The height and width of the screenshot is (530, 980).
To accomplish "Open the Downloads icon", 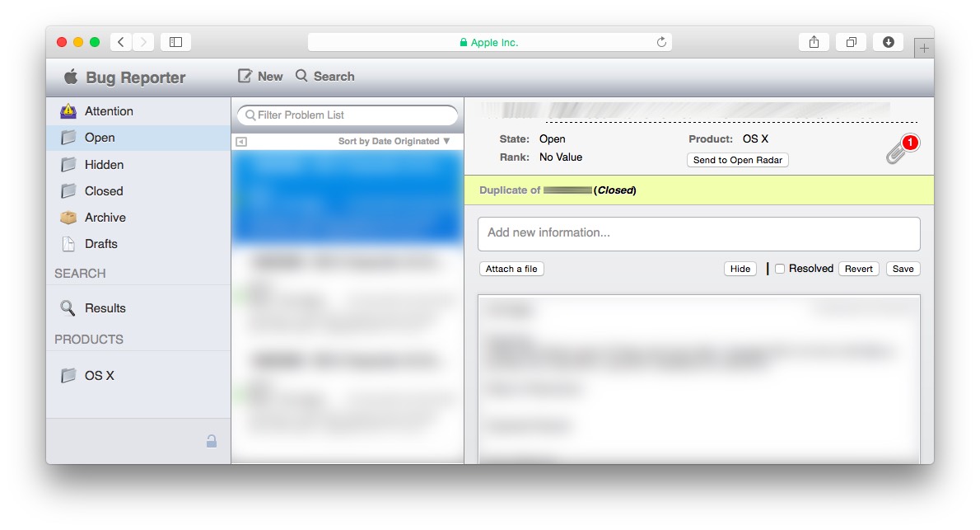I will point(888,42).
